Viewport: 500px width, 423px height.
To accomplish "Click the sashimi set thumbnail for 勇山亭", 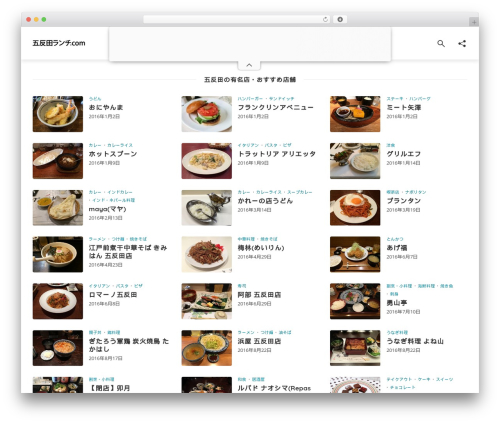I will (355, 301).
